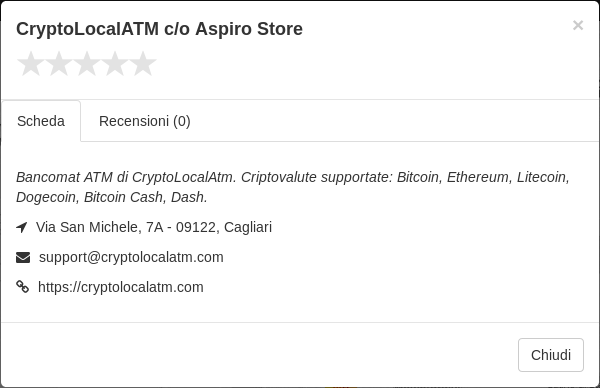Click the fifth rating star

pyautogui.click(x=143, y=64)
